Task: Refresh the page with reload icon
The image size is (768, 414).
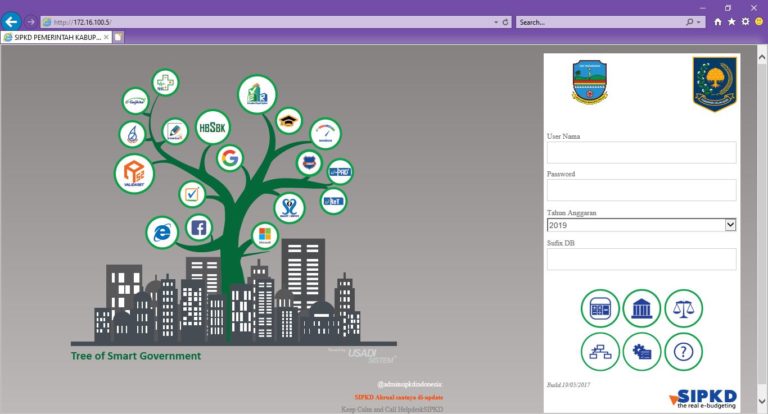Action: [505, 22]
